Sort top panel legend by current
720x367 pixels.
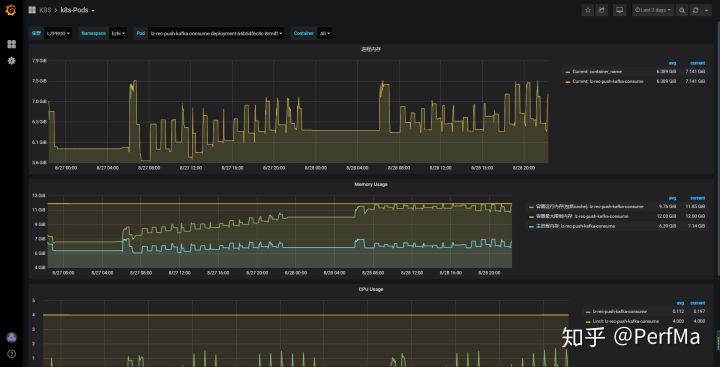click(697, 63)
